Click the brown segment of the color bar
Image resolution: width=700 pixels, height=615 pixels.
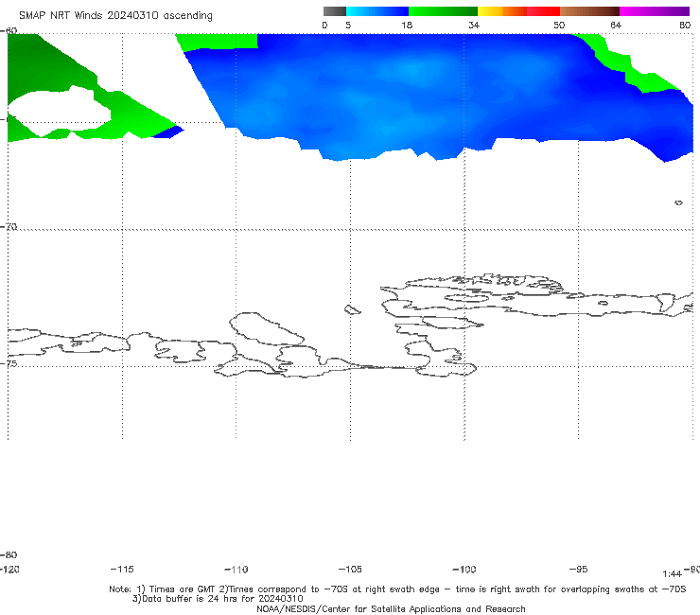click(x=589, y=11)
